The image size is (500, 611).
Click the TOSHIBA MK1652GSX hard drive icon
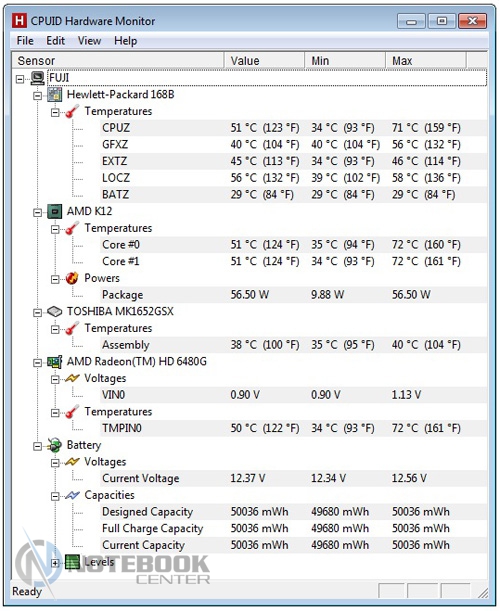pyautogui.click(x=55, y=312)
